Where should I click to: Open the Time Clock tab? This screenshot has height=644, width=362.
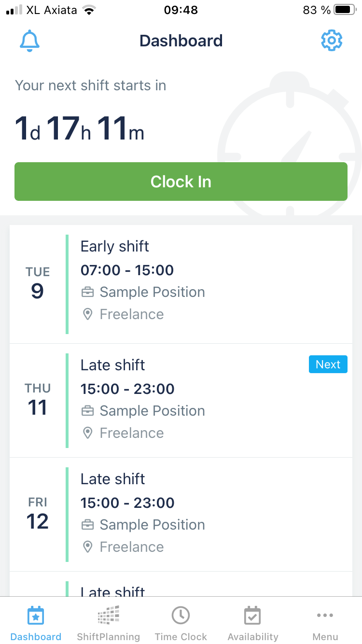point(181,623)
